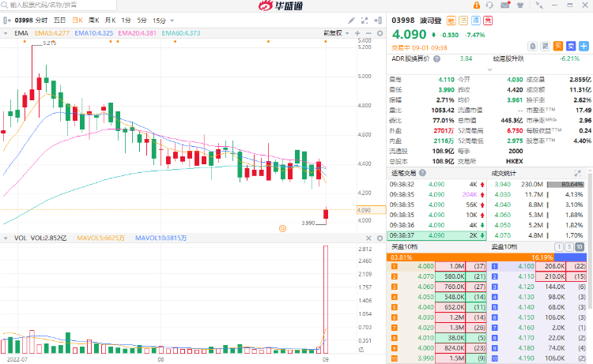The width and height of the screenshot is (593, 364).
Task: Click the blue Sell (卖) button
Action: [571, 46]
